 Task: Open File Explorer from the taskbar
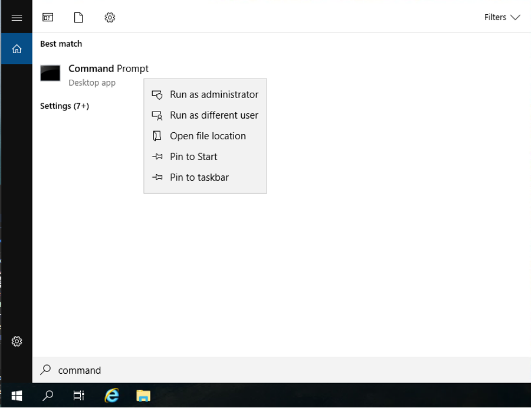point(142,396)
